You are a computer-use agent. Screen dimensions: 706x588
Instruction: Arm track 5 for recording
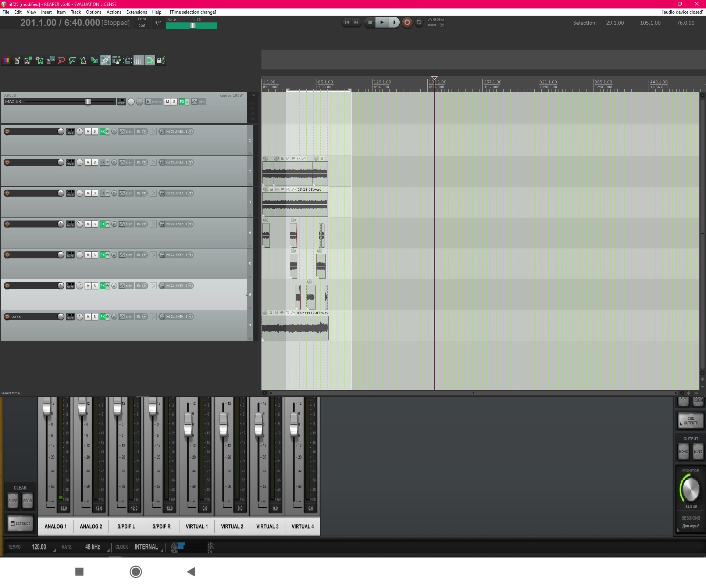point(7,255)
